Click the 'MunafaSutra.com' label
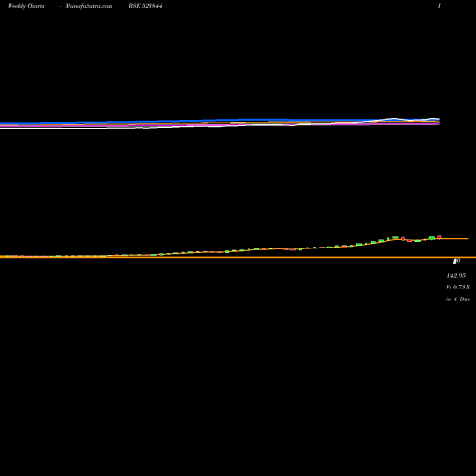Image resolution: width=476 pixels, height=476 pixels. pyautogui.click(x=89, y=6)
